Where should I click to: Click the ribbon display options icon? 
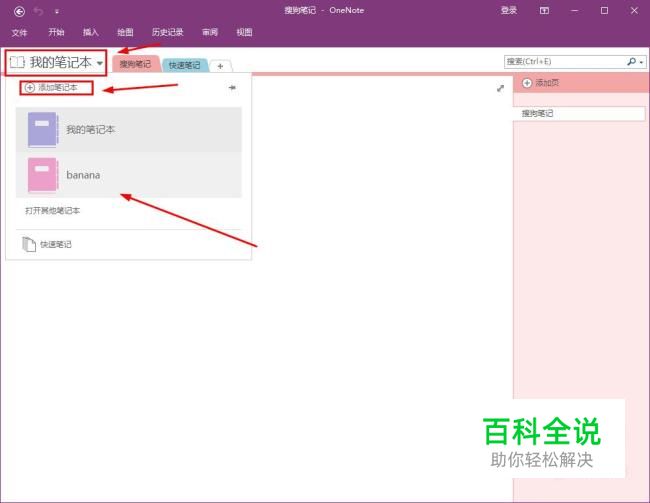tap(544, 11)
